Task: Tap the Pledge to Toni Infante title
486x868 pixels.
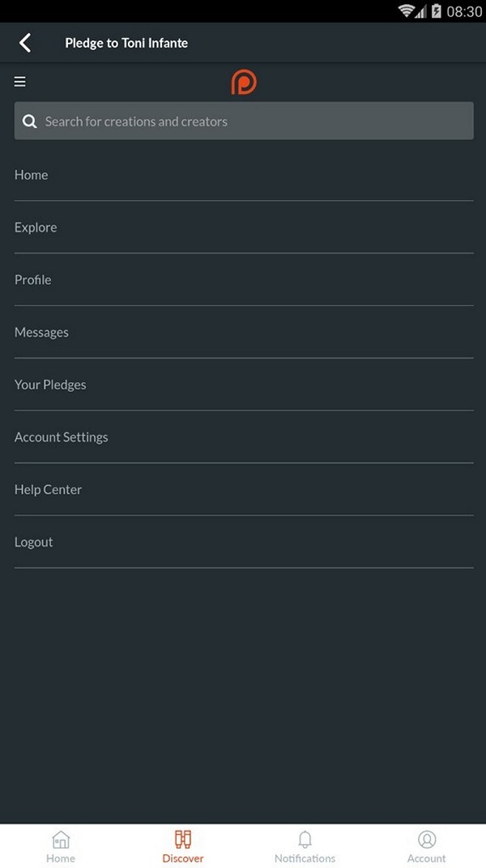Action: 126,43
